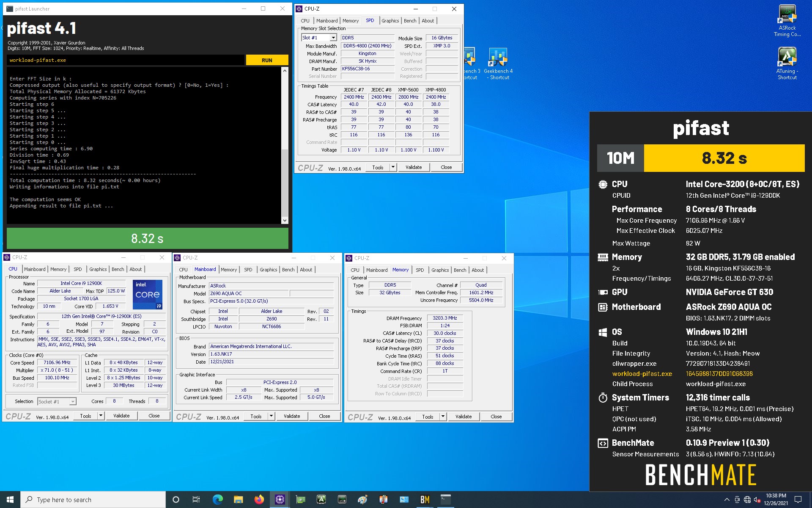Show hidden system tray icons
This screenshot has width=812, height=508.
[x=727, y=500]
